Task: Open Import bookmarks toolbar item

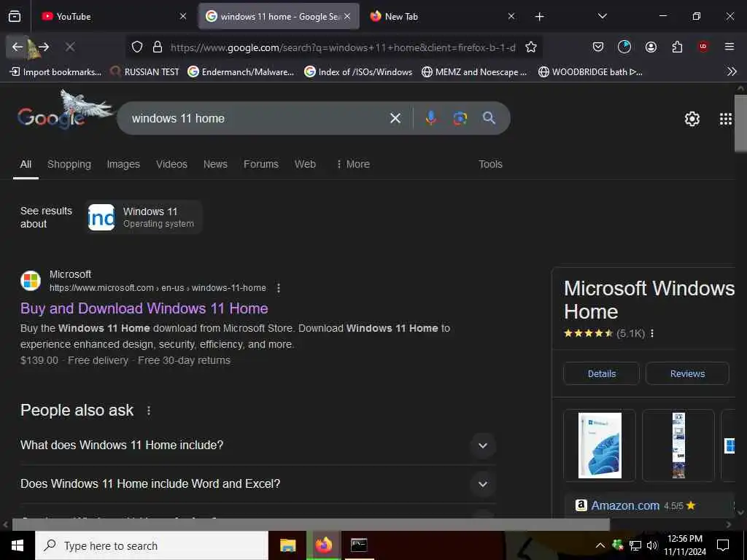Action: point(55,72)
